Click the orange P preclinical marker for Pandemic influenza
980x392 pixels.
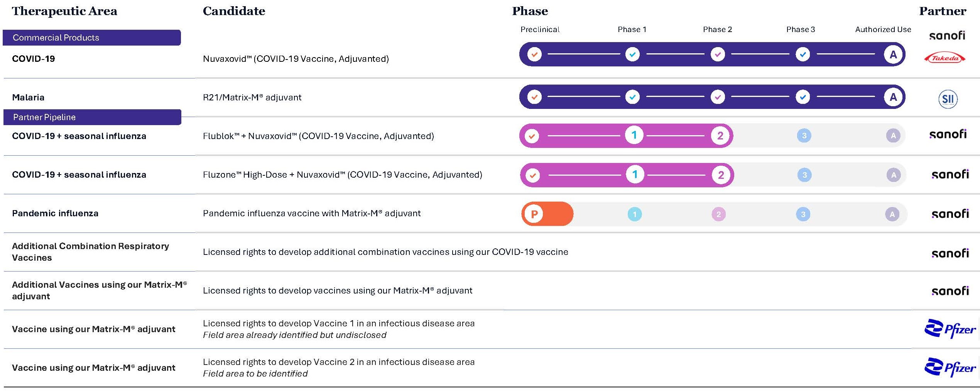tap(534, 214)
